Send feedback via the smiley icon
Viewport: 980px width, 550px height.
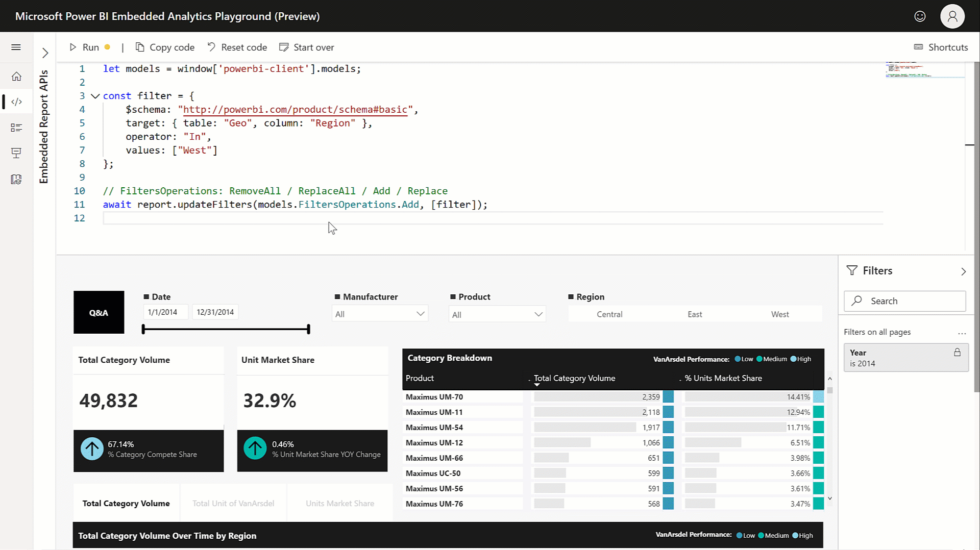(920, 16)
